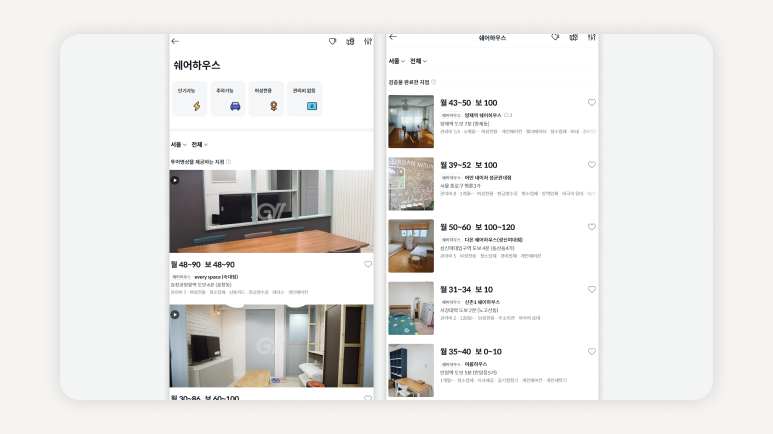773x434 pixels.
Task: Open comments icon on 월 43~50 listing
Action: (x=508, y=115)
